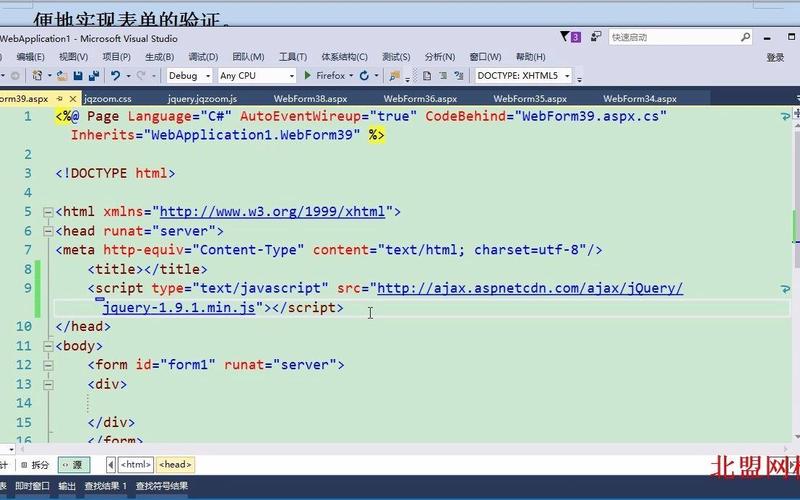Open the 输出 output panel tab
This screenshot has height=500, width=800.
67,486
